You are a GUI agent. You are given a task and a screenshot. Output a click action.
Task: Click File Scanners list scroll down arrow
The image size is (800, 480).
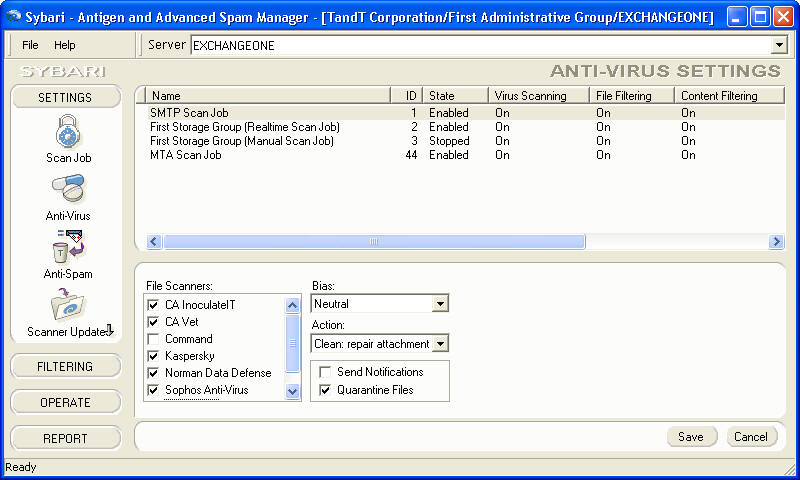pyautogui.click(x=292, y=391)
